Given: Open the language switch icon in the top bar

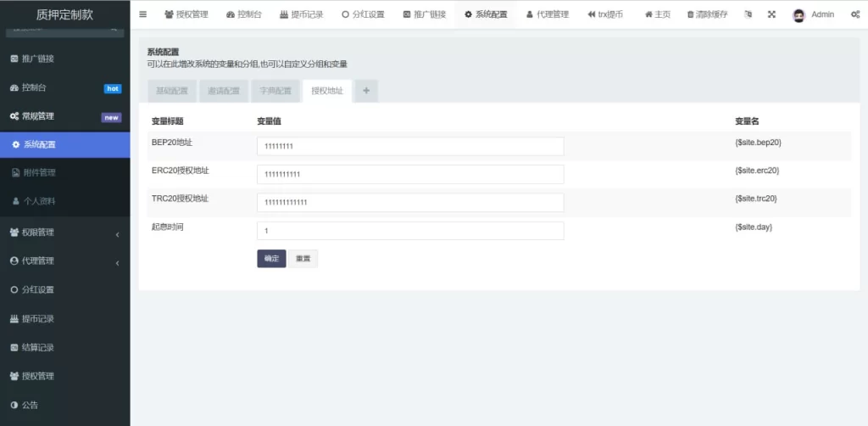Looking at the screenshot, I should tap(748, 14).
